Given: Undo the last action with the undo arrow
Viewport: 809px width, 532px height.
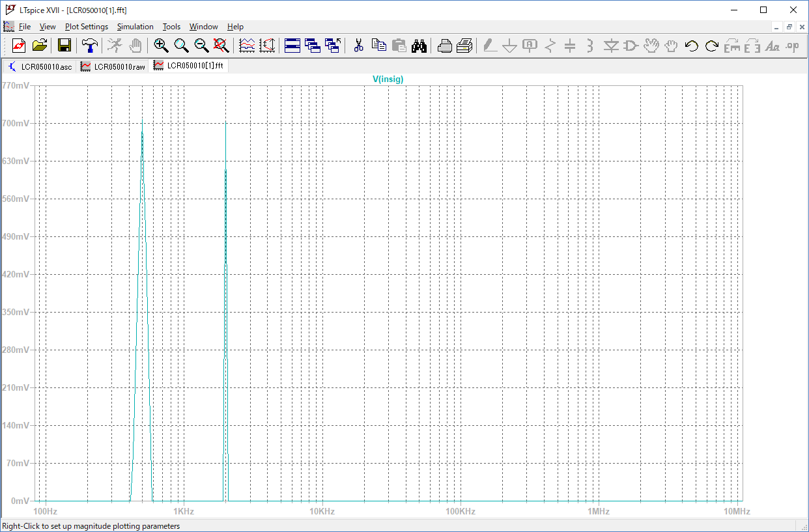Looking at the screenshot, I should pyautogui.click(x=692, y=46).
